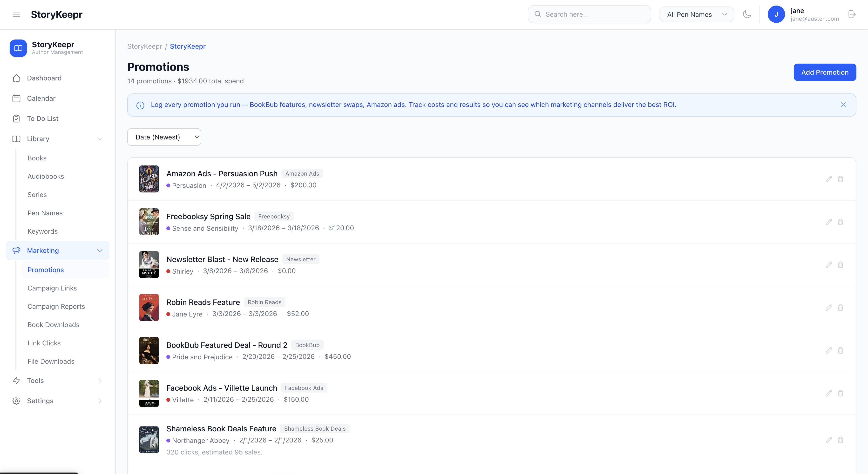Click the hamburger menu icon

pos(16,14)
